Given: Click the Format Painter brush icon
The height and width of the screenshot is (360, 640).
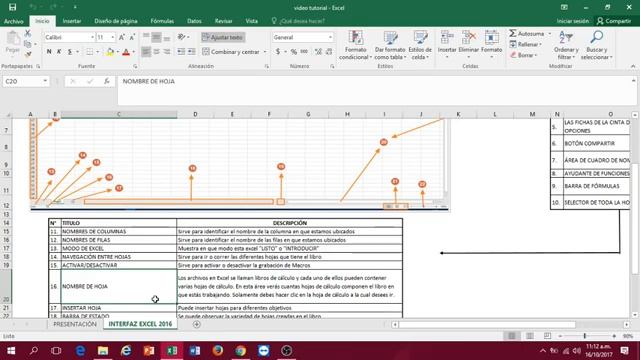Looking at the screenshot, I should click(28, 54).
